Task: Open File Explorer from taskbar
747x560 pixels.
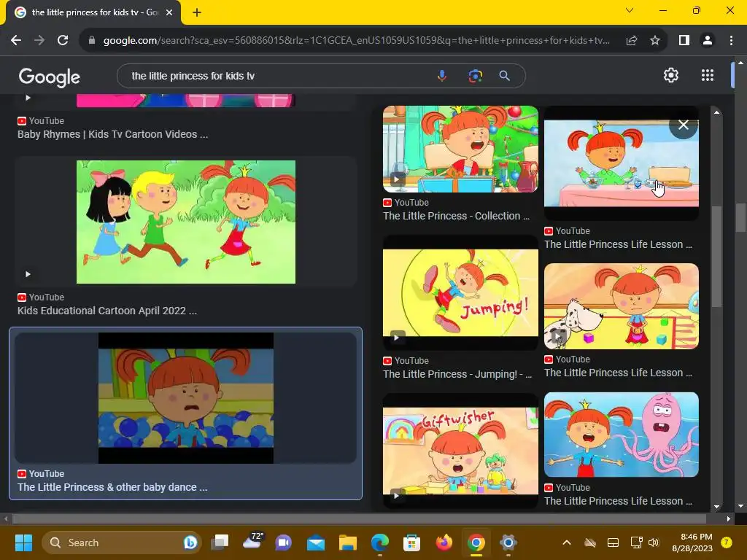Action: (x=348, y=542)
